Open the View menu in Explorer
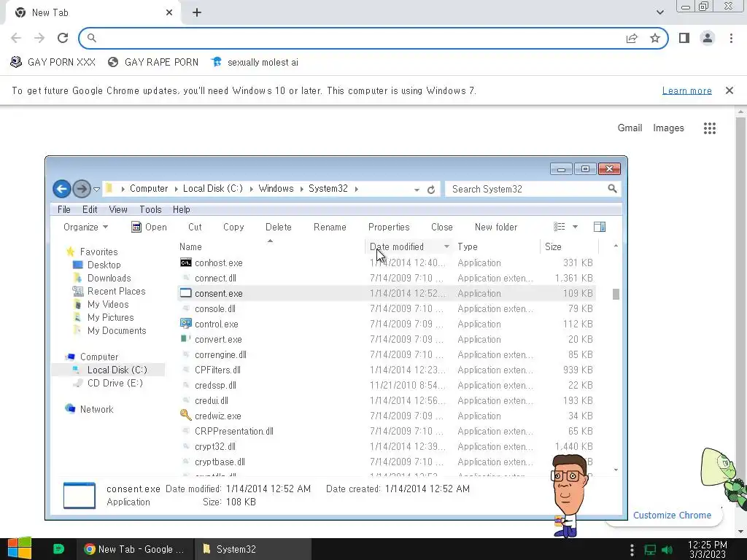Image resolution: width=747 pixels, height=560 pixels. (x=118, y=209)
